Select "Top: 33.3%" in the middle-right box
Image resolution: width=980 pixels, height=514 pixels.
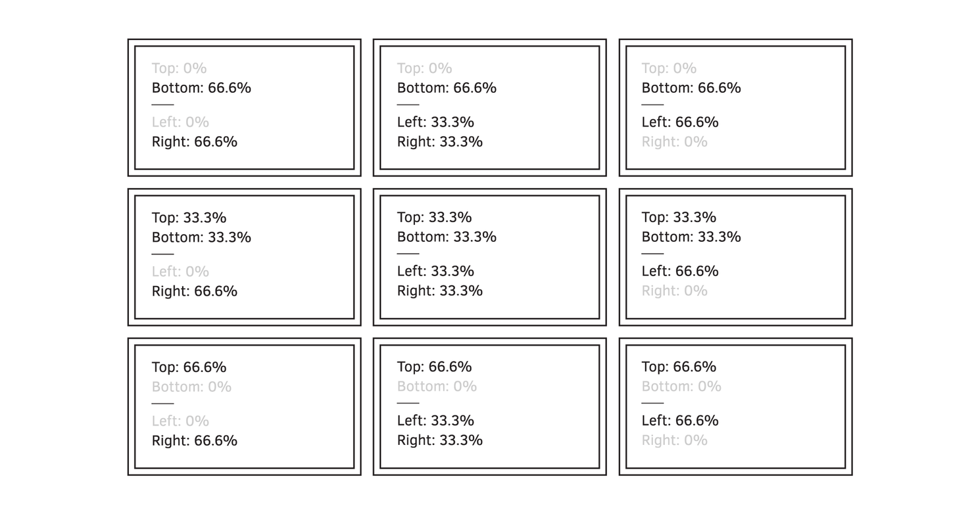[x=679, y=218]
